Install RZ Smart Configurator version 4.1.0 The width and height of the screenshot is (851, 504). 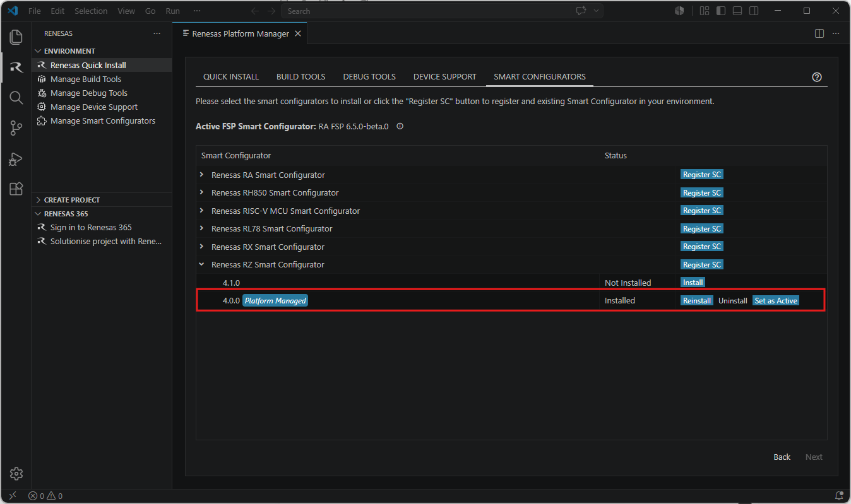(x=693, y=283)
